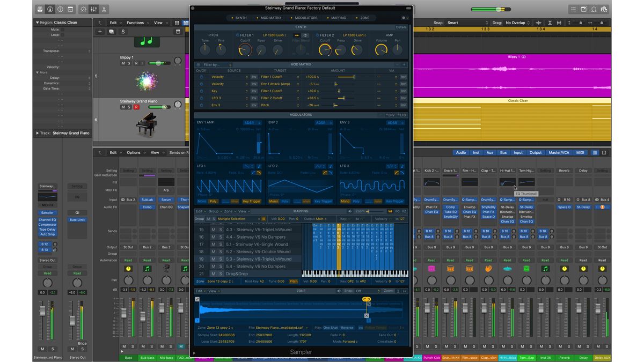Disable the Key mod matrix routing
The width and height of the screenshot is (644, 362).
[201, 91]
